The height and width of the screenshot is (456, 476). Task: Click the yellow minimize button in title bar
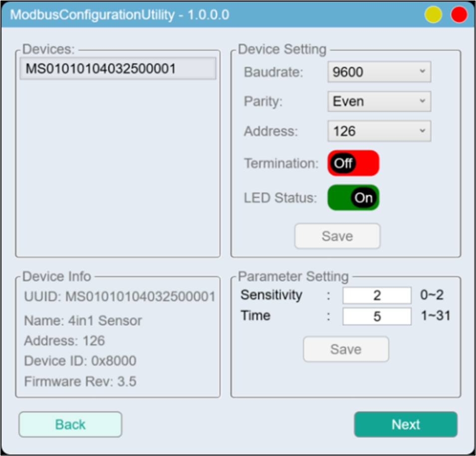[x=433, y=15]
